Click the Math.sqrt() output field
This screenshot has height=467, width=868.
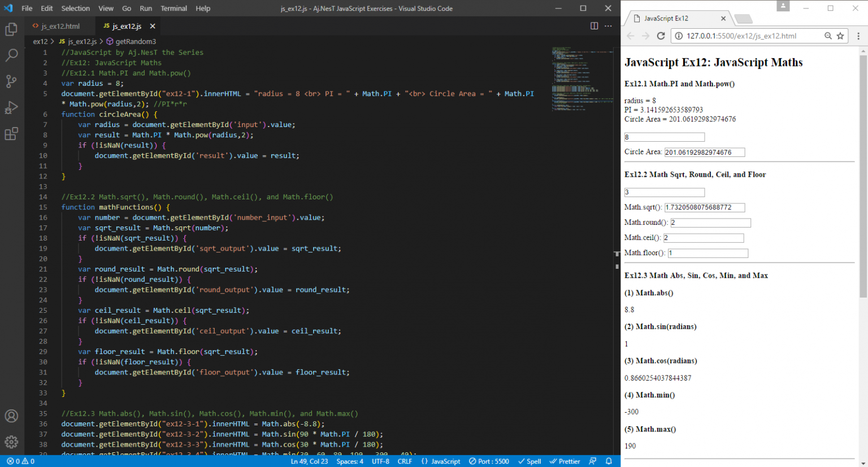pyautogui.click(x=704, y=208)
